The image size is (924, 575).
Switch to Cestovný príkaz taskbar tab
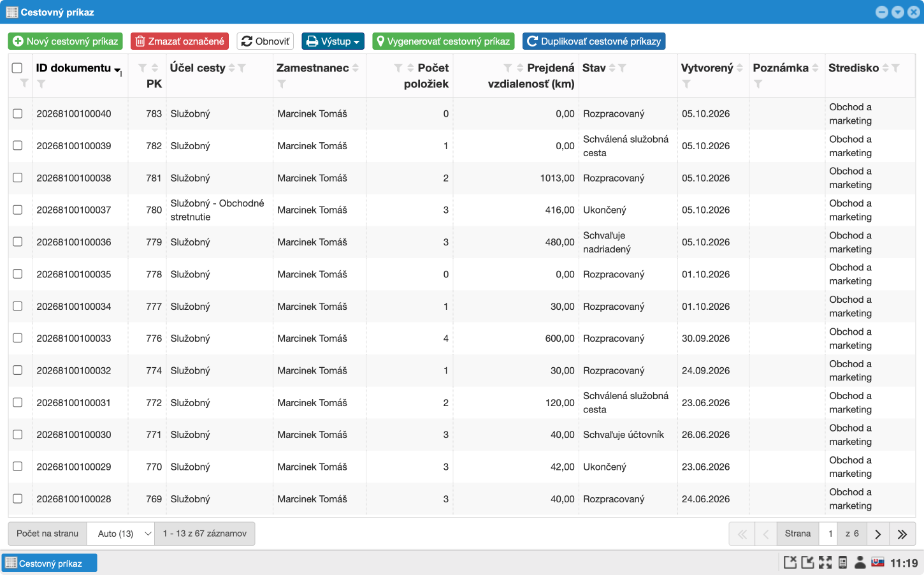[49, 563]
